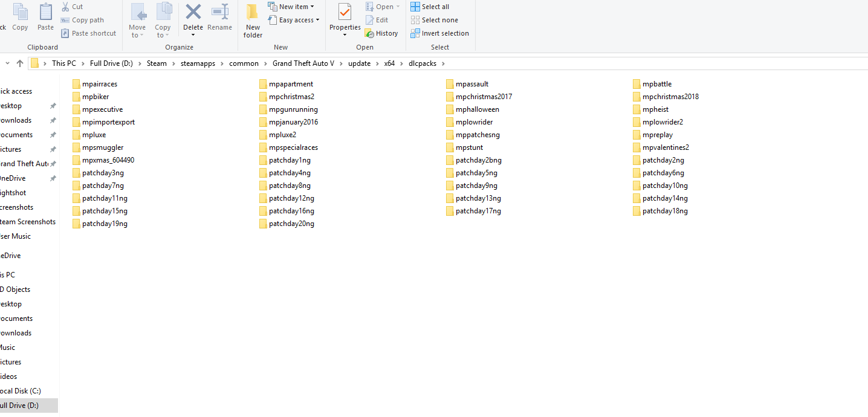Select the mpgunrunning folder
This screenshot has width=868, height=417.
pyautogui.click(x=288, y=109)
